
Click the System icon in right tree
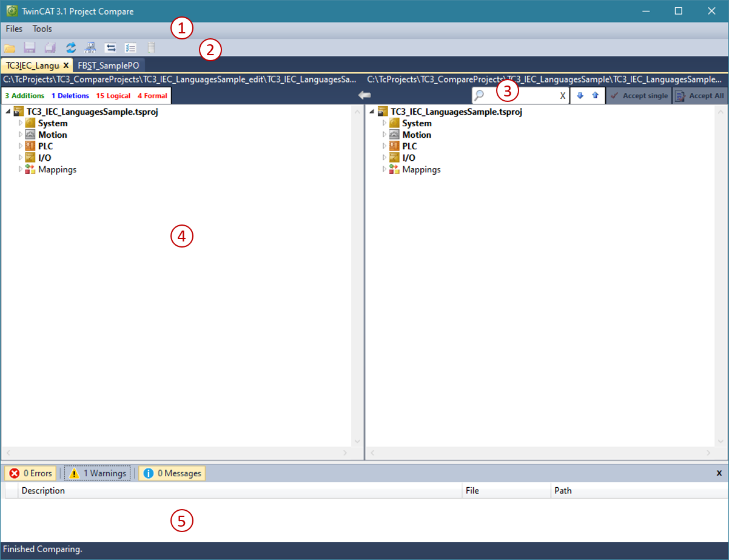tap(395, 123)
